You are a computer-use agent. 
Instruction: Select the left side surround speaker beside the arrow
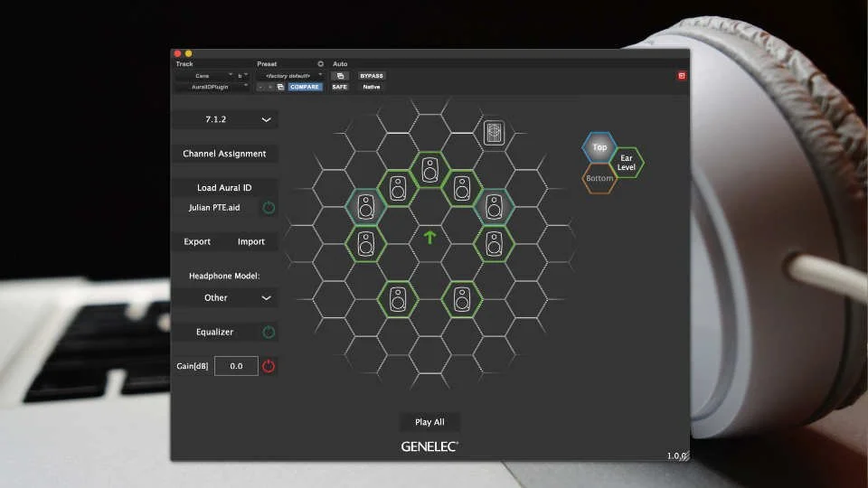coord(366,244)
